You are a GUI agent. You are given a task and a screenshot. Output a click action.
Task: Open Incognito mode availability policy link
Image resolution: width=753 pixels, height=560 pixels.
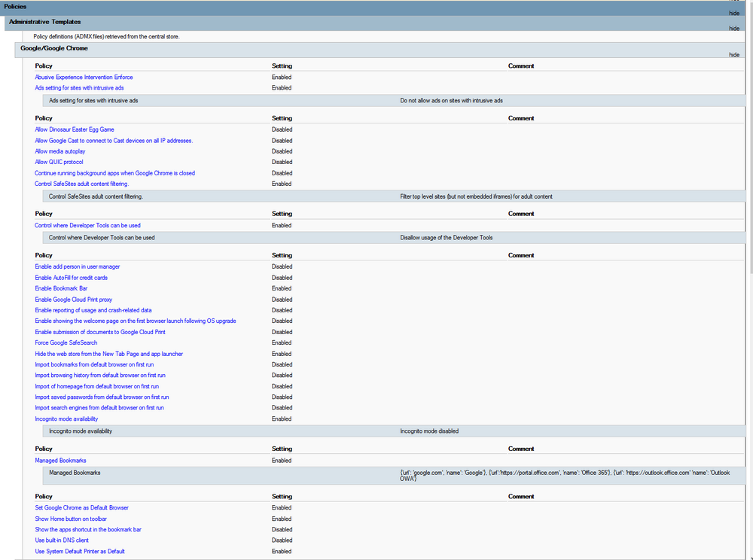(66, 418)
